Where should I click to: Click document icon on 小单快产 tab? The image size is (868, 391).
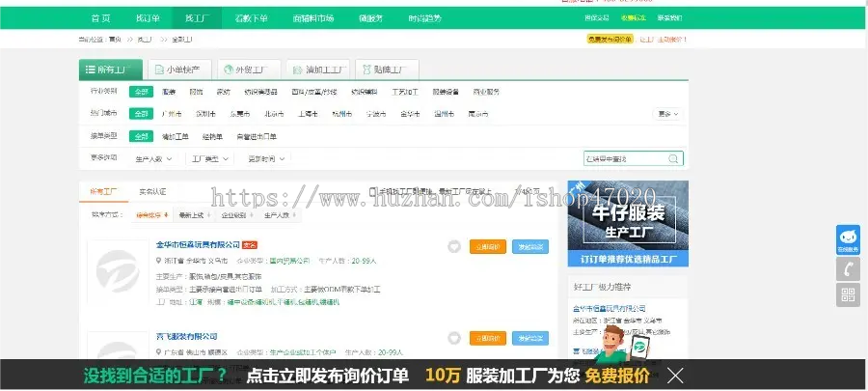[x=159, y=70]
